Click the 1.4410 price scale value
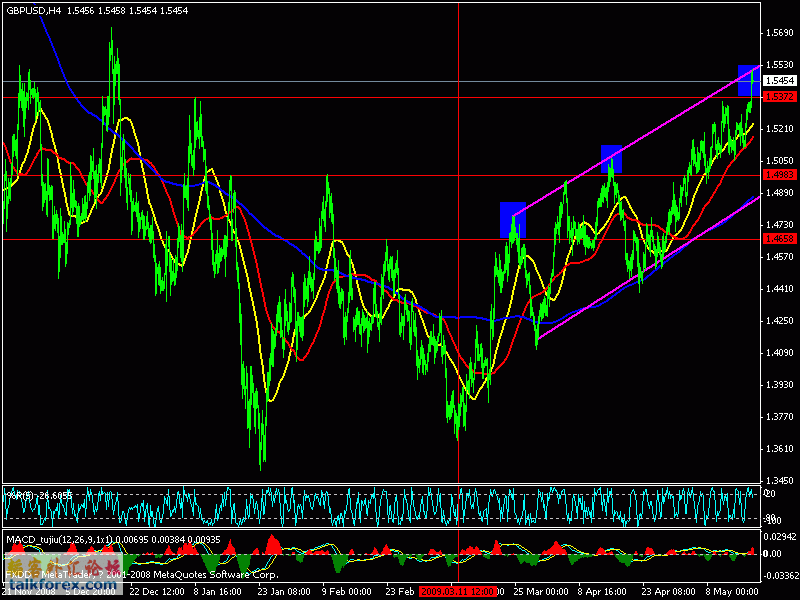Screen dimensions: 800x600 pyautogui.click(x=780, y=289)
